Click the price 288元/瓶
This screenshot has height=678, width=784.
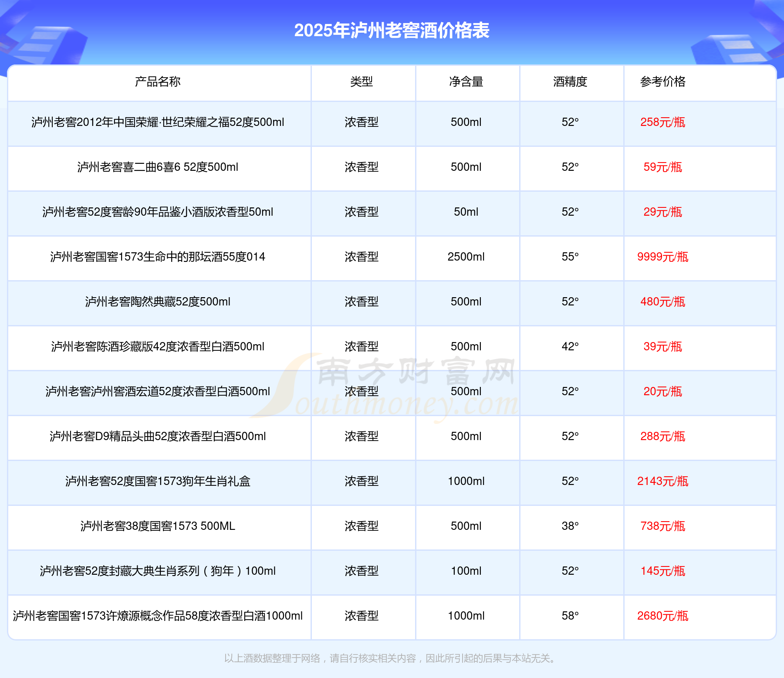663,436
